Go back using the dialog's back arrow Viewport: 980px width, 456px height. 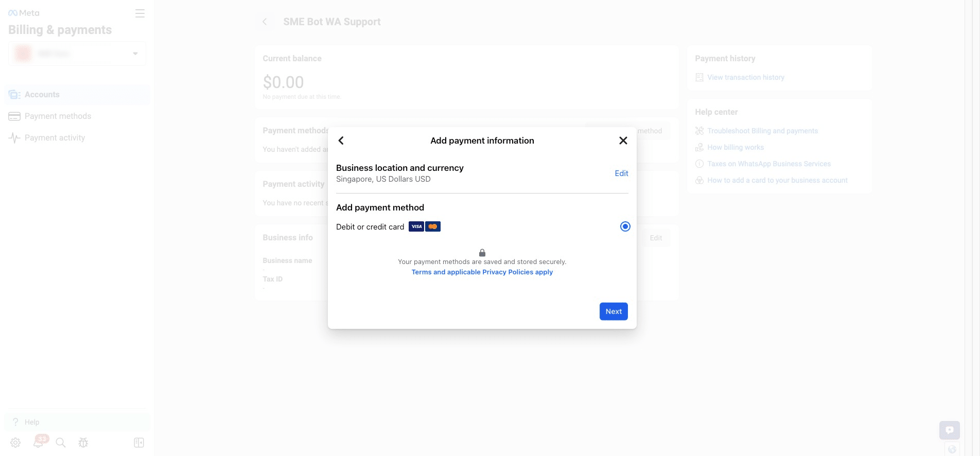[x=341, y=141]
